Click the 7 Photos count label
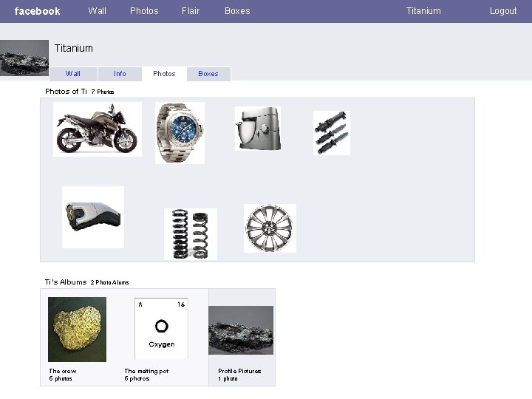This screenshot has height=399, width=532. [x=103, y=92]
